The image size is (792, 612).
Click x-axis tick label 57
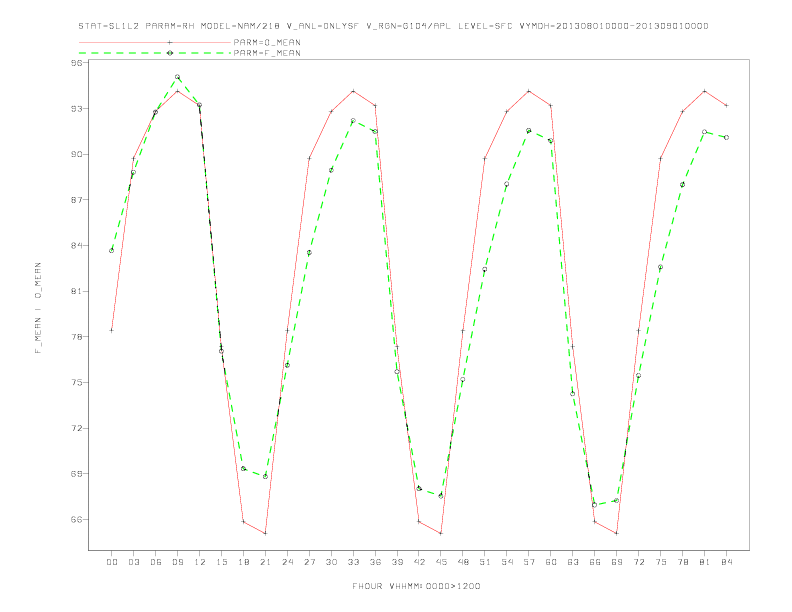click(529, 562)
